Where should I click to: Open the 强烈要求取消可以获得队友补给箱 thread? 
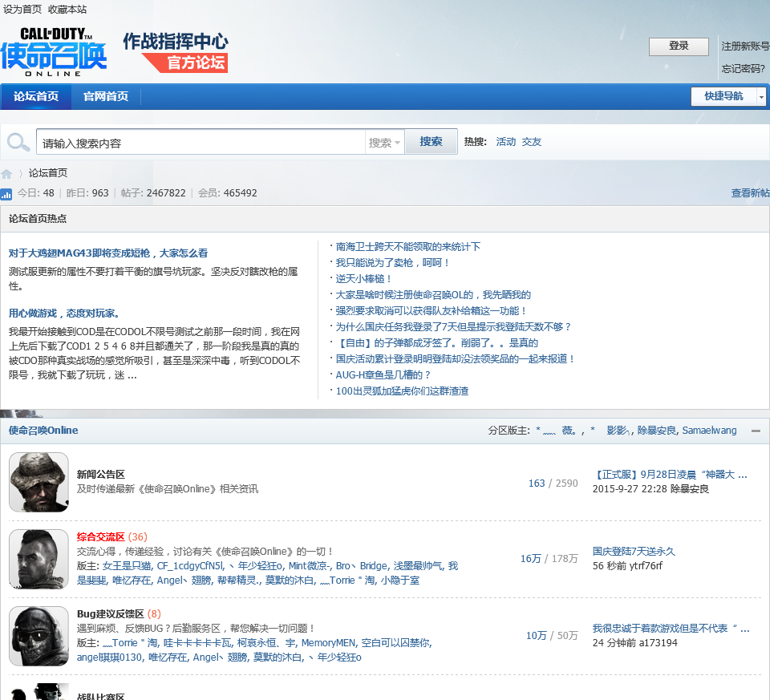click(x=432, y=311)
